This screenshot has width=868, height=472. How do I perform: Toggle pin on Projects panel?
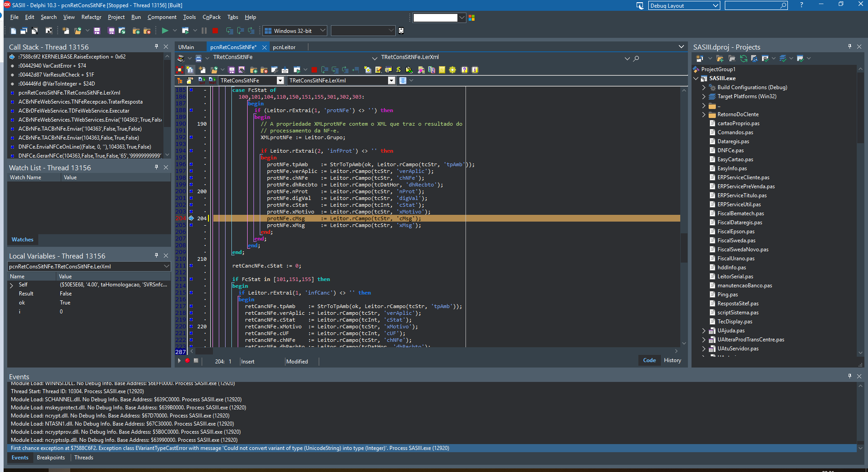[850, 46]
